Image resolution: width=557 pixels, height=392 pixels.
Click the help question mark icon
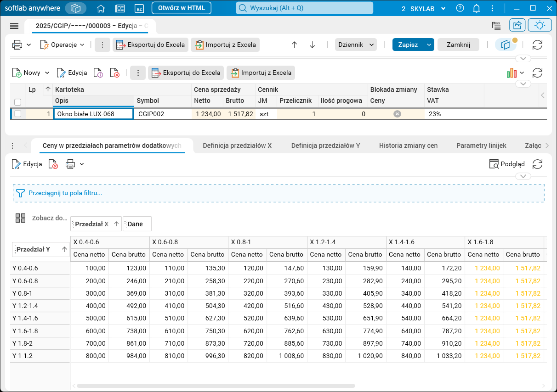click(x=460, y=8)
